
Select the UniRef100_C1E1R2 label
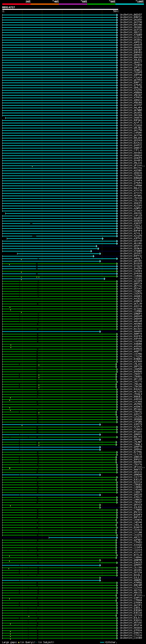[x=131, y=278]
